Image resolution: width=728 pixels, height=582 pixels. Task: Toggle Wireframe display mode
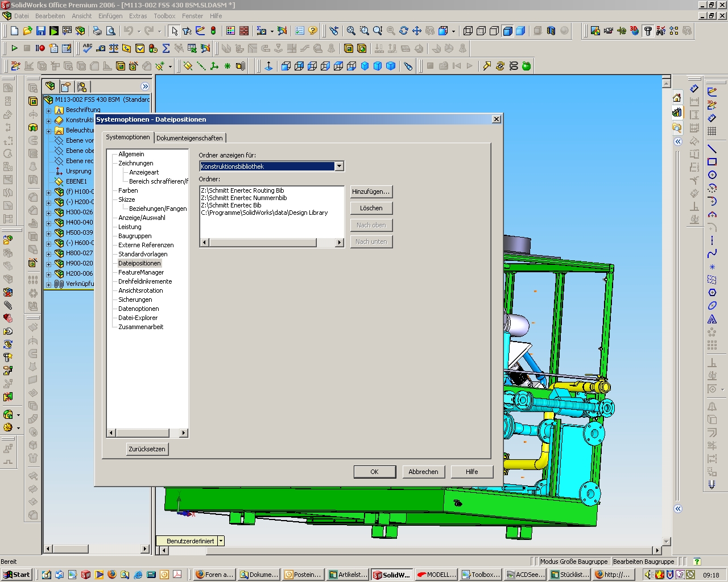click(468, 31)
